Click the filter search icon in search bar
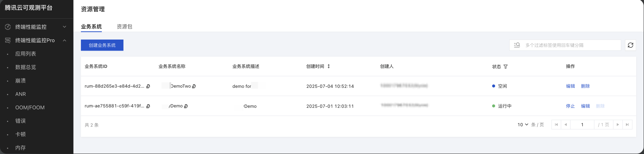Image resolution: width=644 pixels, height=154 pixels. 517,45
